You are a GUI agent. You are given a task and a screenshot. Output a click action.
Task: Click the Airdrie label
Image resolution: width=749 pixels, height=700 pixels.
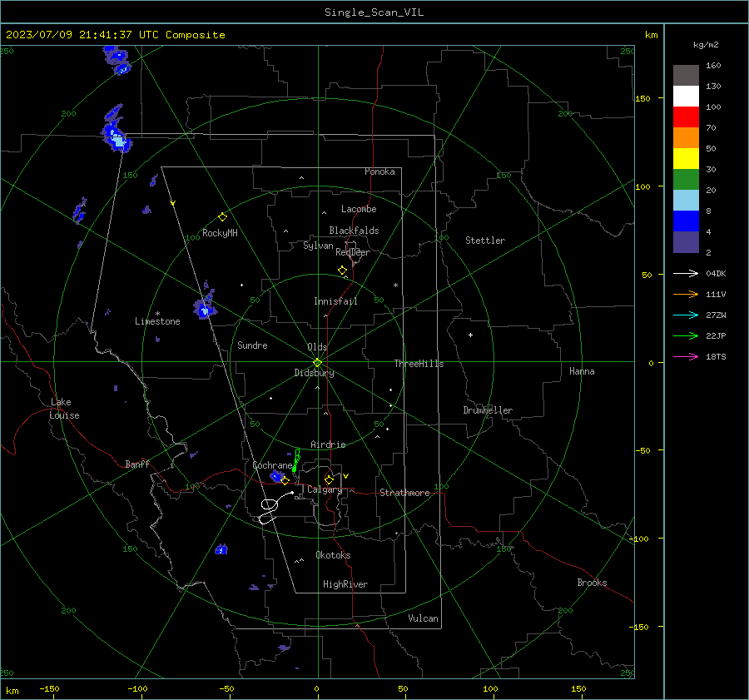pos(328,444)
